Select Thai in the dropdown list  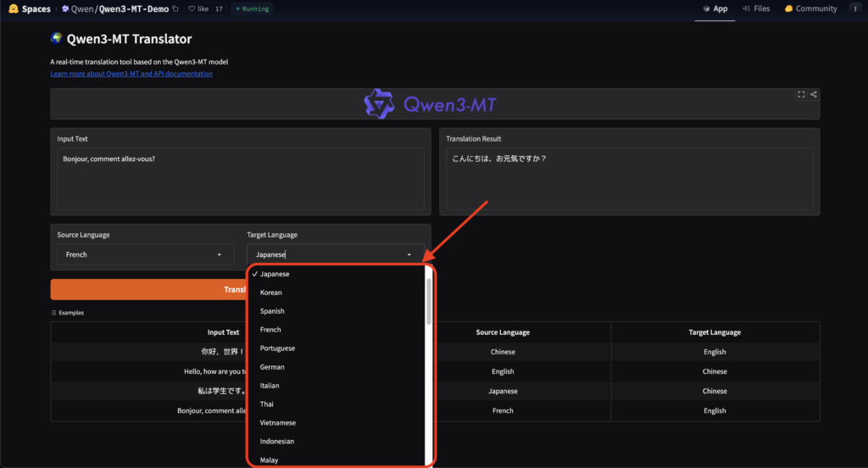pos(337,404)
